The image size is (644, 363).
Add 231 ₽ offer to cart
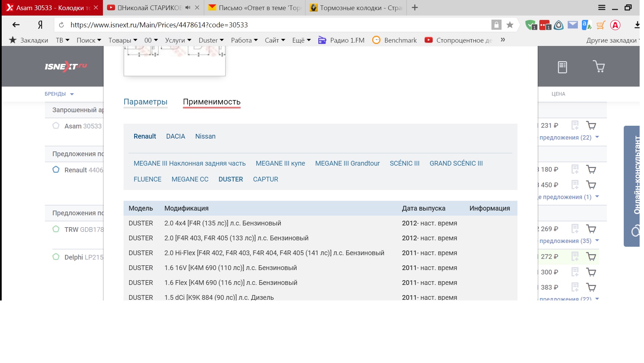point(591,125)
